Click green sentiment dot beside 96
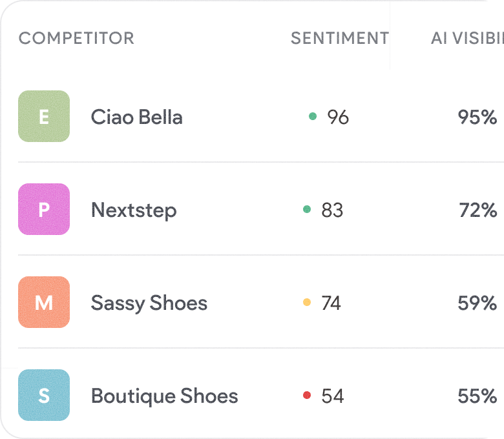Screen dimensions: 504x439 313,116
